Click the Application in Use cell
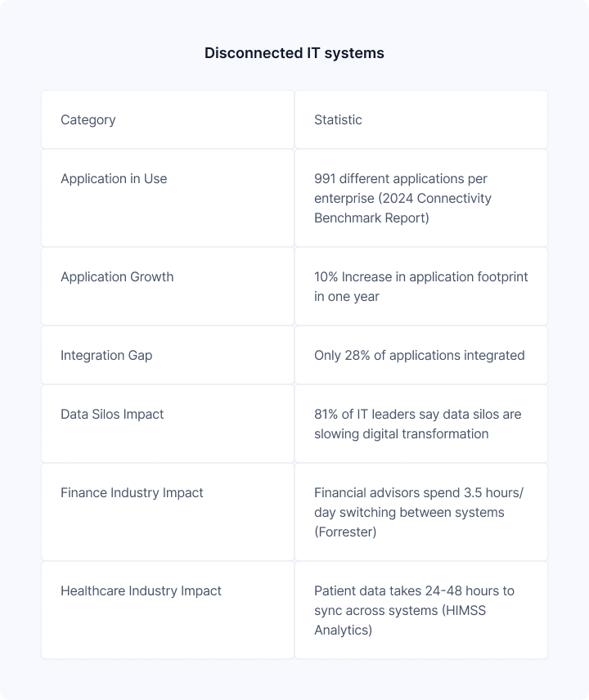Viewport: 589px width, 700px height. click(168, 198)
